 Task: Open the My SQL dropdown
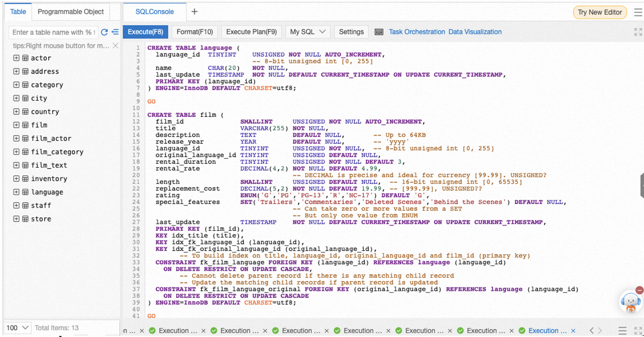click(x=308, y=32)
